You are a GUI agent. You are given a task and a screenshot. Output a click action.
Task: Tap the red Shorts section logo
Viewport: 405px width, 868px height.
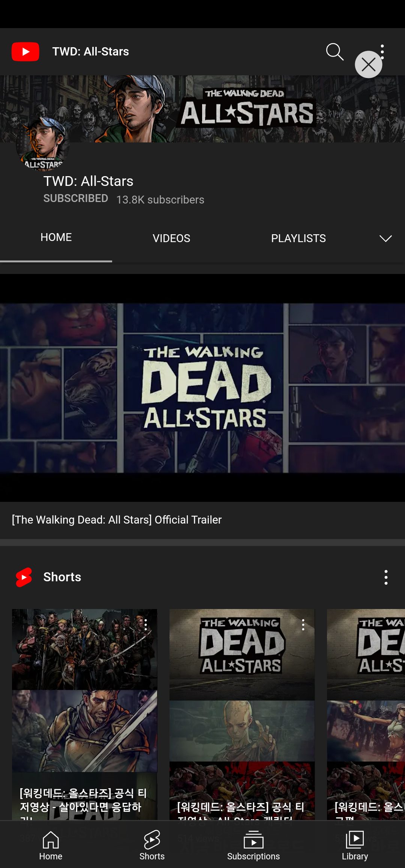pyautogui.click(x=24, y=577)
